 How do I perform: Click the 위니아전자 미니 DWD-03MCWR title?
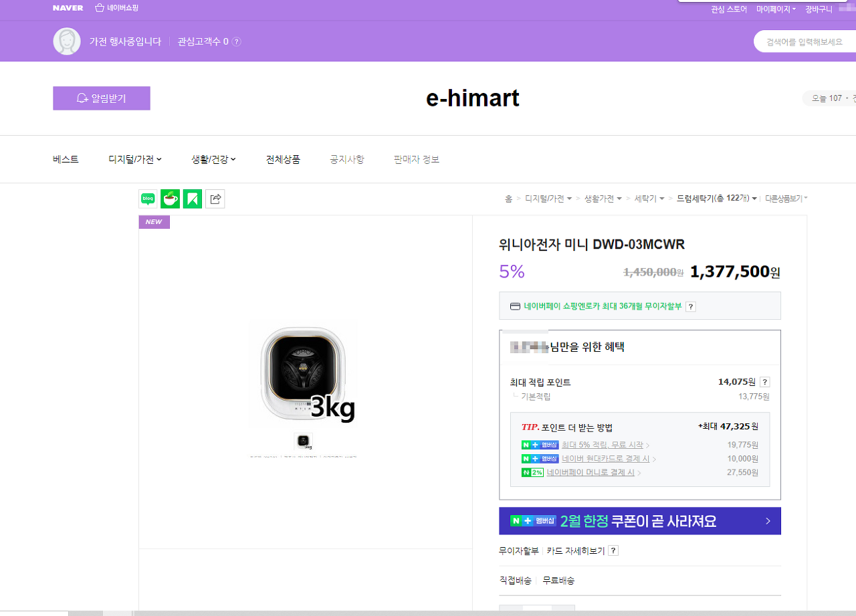(x=592, y=245)
